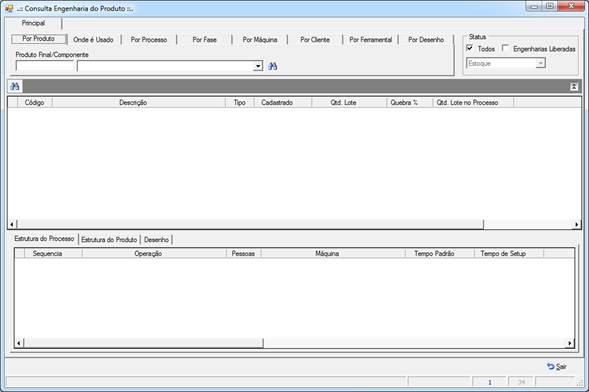Screen dimensions: 589x392
Task: Select the Principal tab
Action: tap(33, 23)
